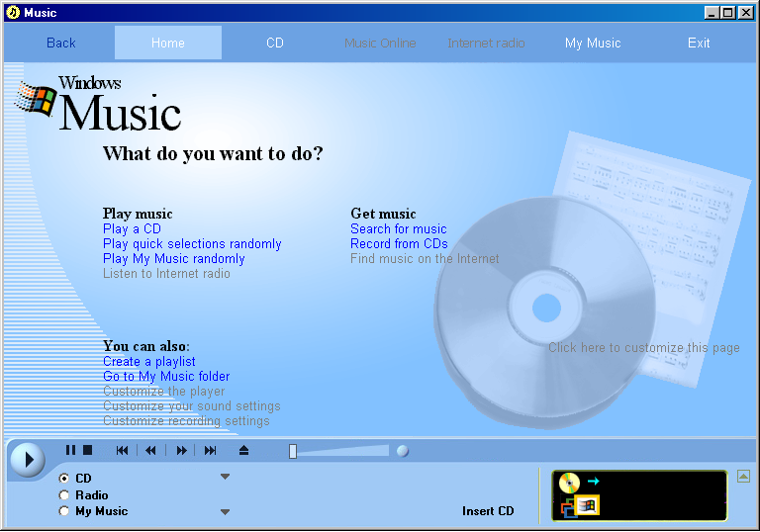Click Listen to Internet radio link
760x532 pixels.
pos(166,274)
